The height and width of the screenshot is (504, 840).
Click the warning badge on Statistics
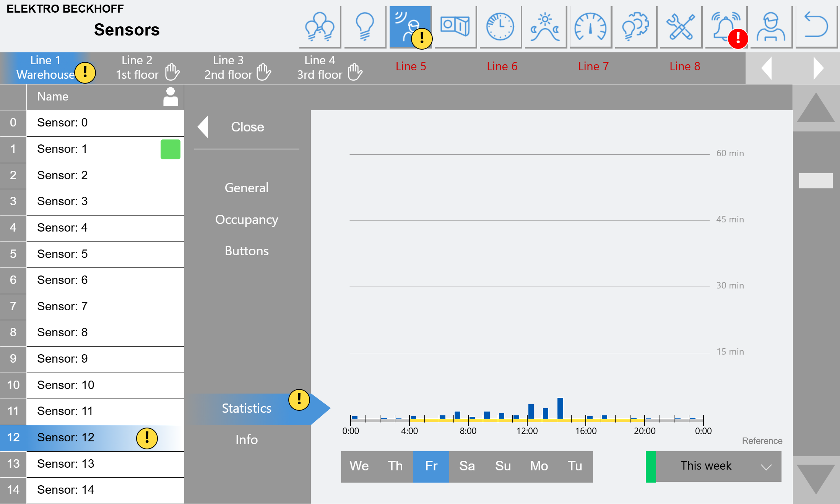point(299,400)
